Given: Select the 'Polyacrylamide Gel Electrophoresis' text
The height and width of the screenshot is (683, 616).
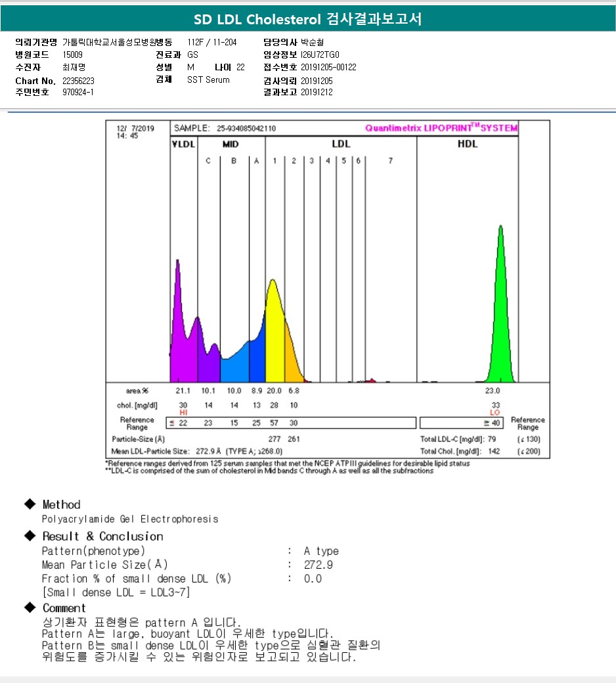Looking at the screenshot, I should click(x=130, y=519).
